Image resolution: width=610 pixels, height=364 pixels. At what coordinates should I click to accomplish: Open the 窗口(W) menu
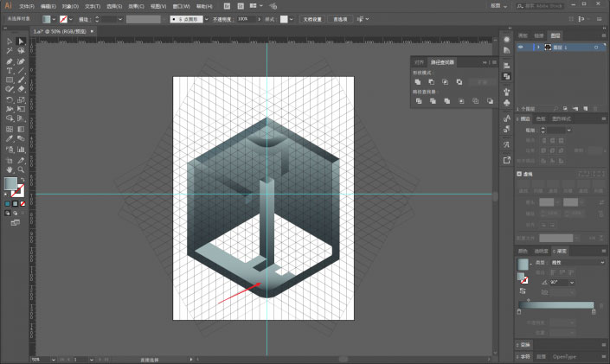(x=182, y=6)
